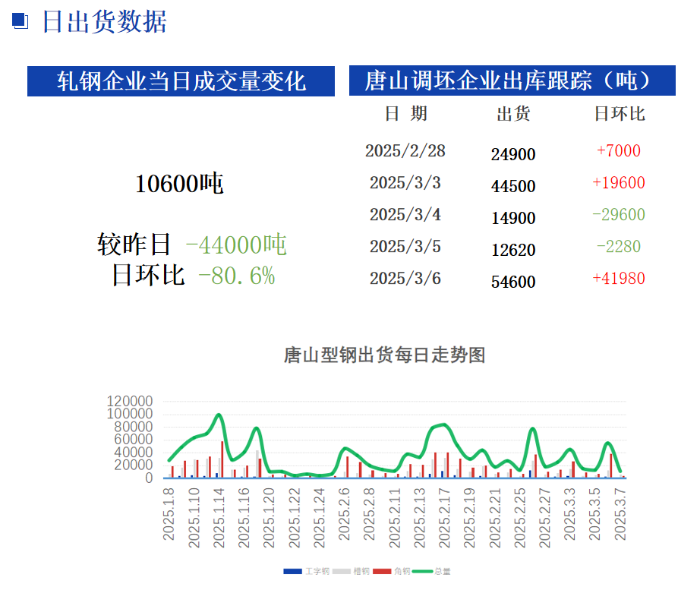Click the -80.6% day-over-day percentage
The height and width of the screenshot is (609, 700).
click(x=236, y=276)
